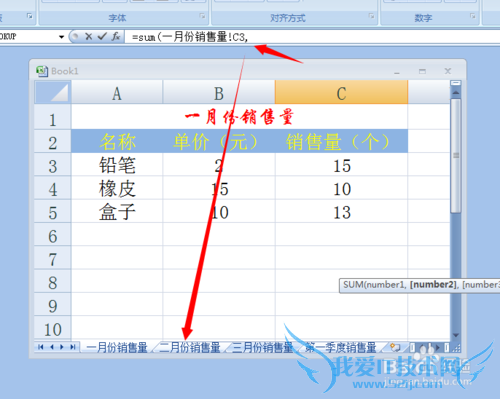Select row 3 header
This screenshot has width=500, height=399.
coord(53,164)
